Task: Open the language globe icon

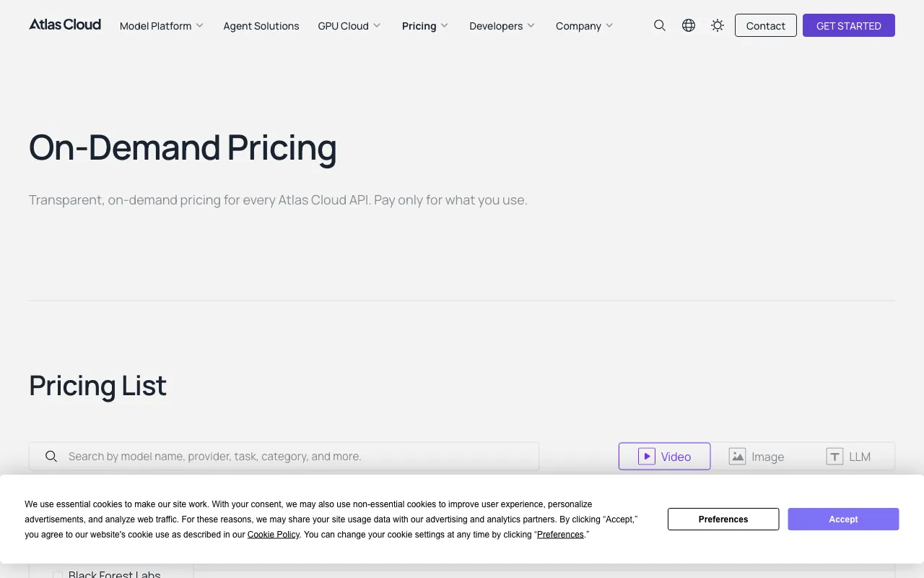Action: pyautogui.click(x=689, y=25)
